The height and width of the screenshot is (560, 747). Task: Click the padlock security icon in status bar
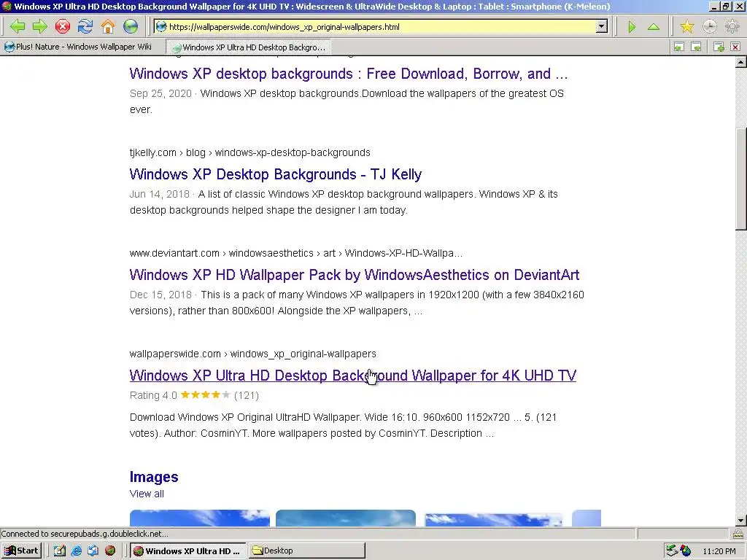738,534
